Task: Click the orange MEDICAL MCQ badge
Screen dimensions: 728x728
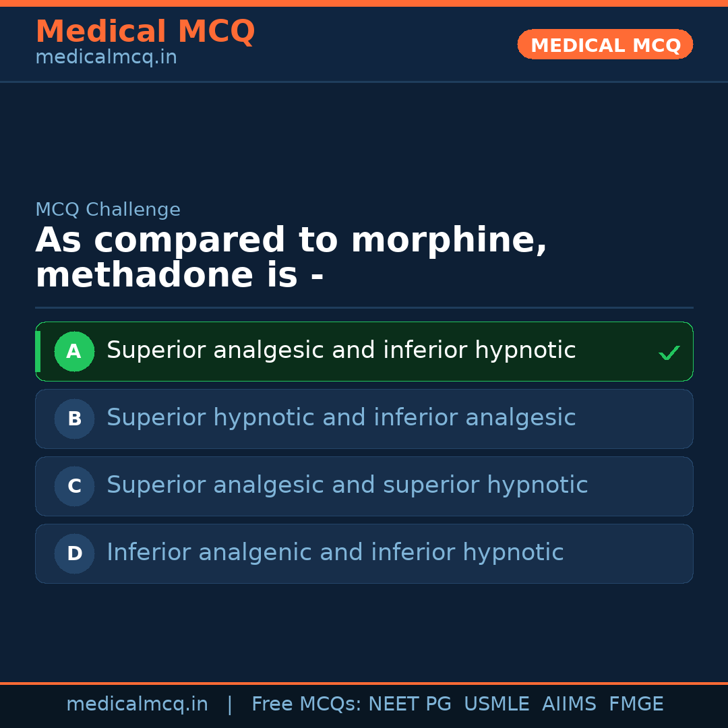Action: 605,44
